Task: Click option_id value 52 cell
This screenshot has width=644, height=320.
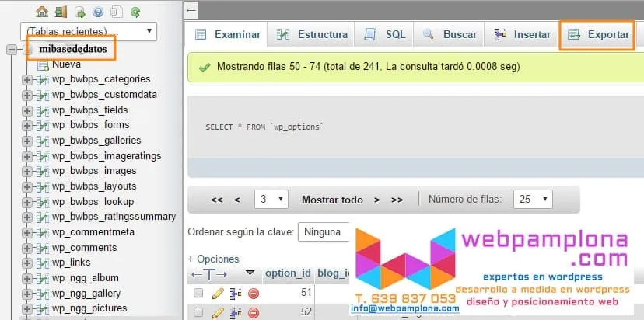Action: click(306, 312)
